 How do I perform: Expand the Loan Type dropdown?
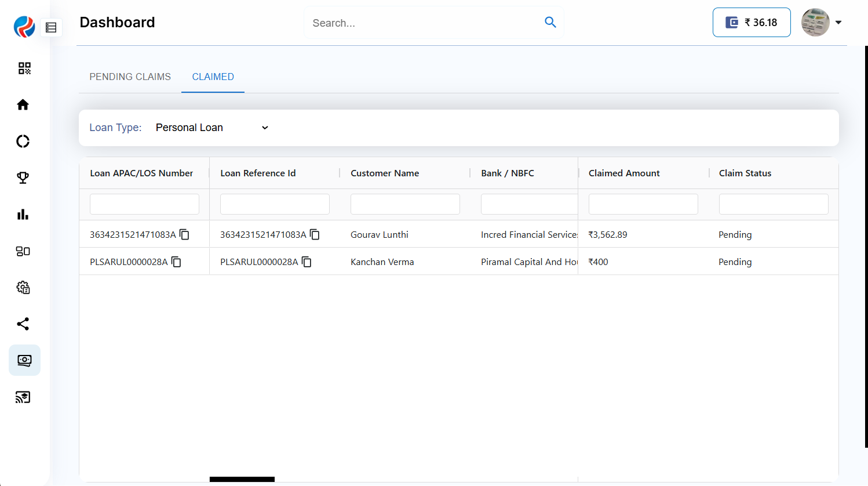[x=211, y=128]
